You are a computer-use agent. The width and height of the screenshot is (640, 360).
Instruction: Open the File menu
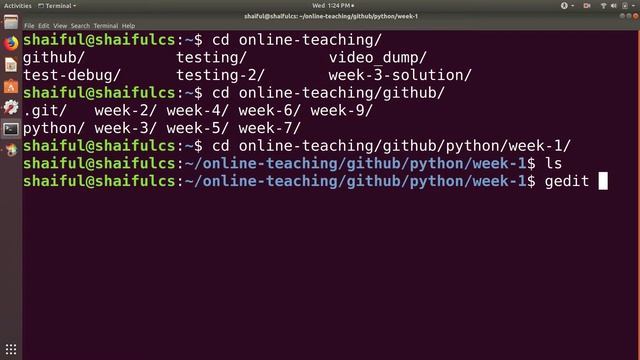click(29, 26)
